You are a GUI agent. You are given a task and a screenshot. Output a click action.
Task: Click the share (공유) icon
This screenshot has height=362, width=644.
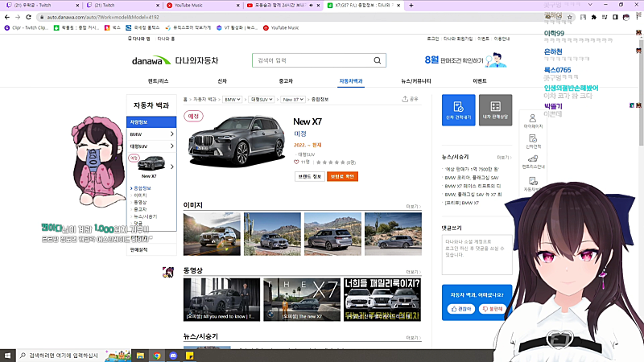tap(410, 99)
